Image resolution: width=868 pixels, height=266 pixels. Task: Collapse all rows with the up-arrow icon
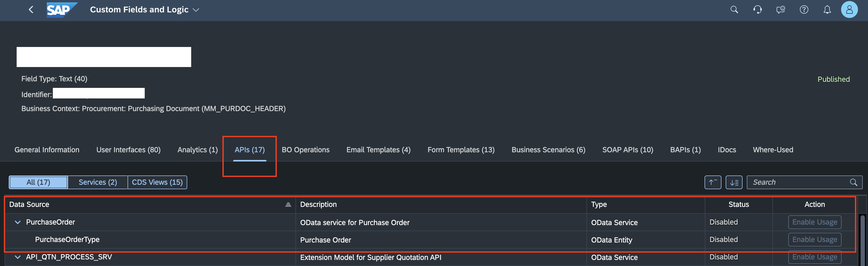click(x=713, y=182)
